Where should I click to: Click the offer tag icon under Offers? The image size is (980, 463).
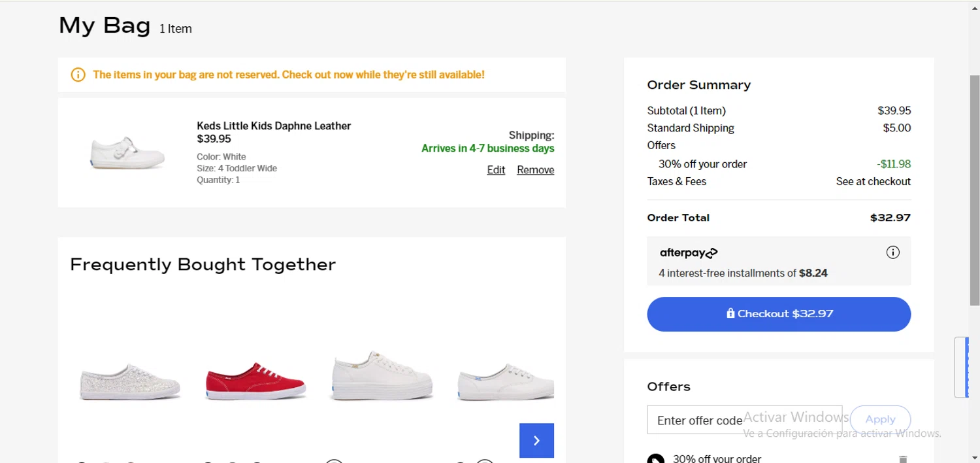click(x=656, y=459)
